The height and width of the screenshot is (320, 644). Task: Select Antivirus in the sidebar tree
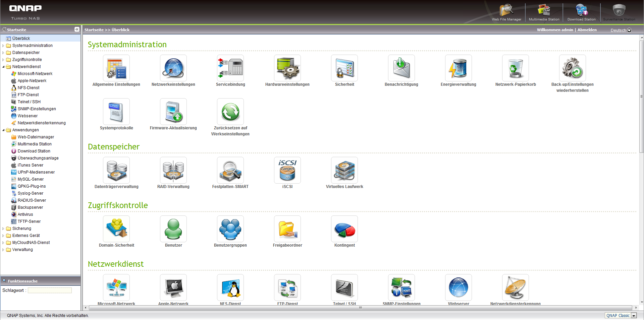coord(25,214)
